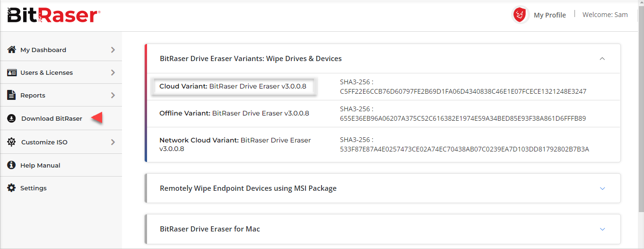The height and width of the screenshot is (249, 644).
Task: Expand Remotely Wipe Endpoint Devices MSI chevron
Action: pyautogui.click(x=602, y=188)
